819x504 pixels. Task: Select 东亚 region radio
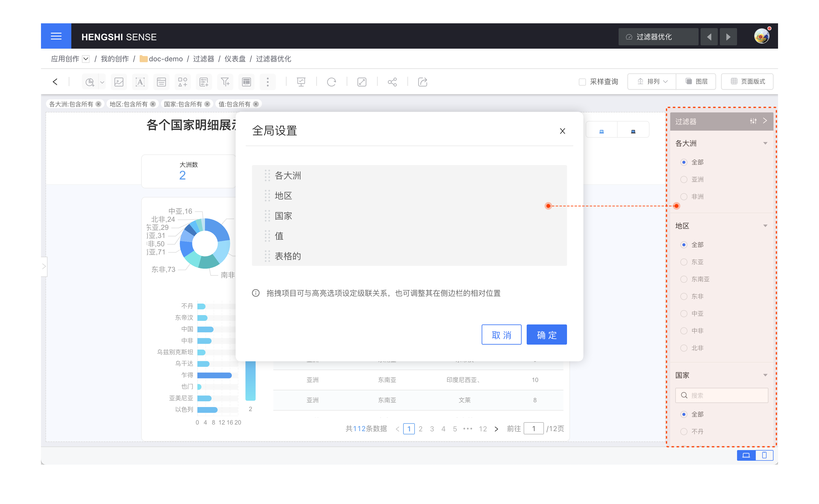point(684,262)
